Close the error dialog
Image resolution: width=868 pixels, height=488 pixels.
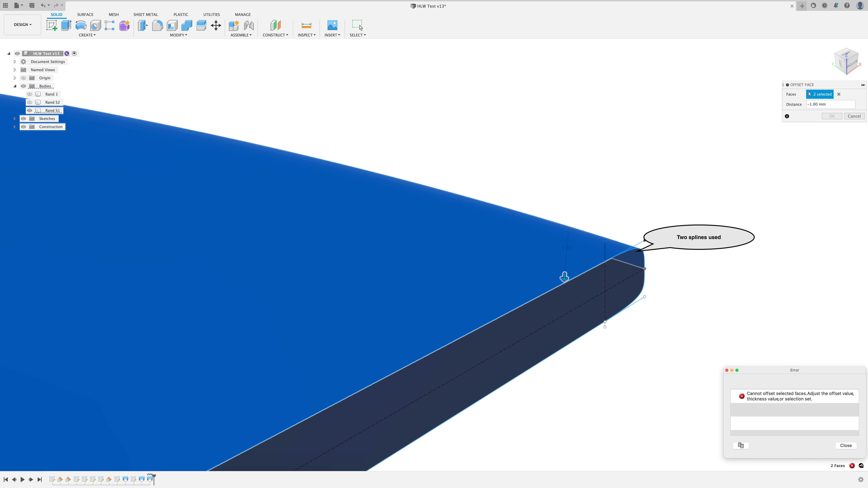point(845,445)
